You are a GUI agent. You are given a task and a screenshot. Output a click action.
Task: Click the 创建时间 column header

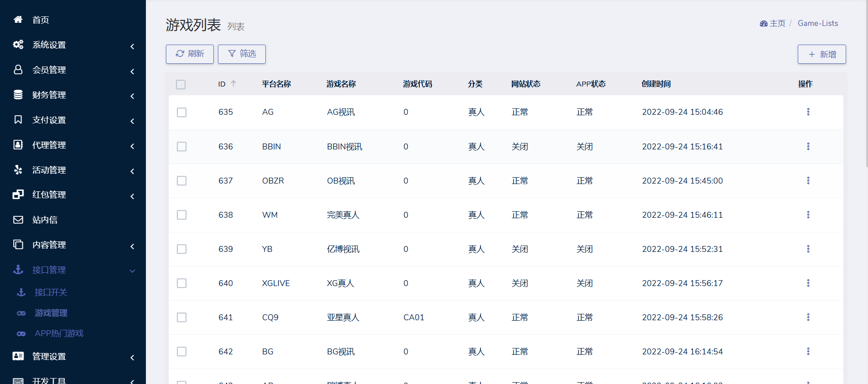click(656, 84)
